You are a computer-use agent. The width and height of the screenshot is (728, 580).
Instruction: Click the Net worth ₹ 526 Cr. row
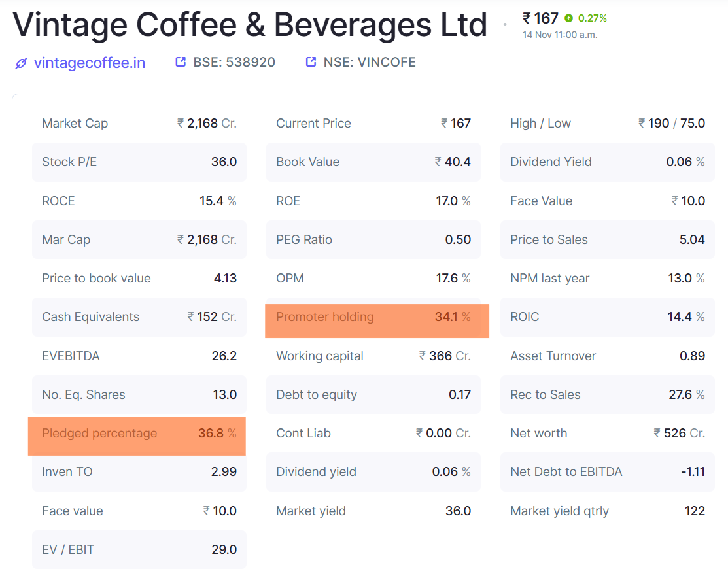[x=607, y=434]
